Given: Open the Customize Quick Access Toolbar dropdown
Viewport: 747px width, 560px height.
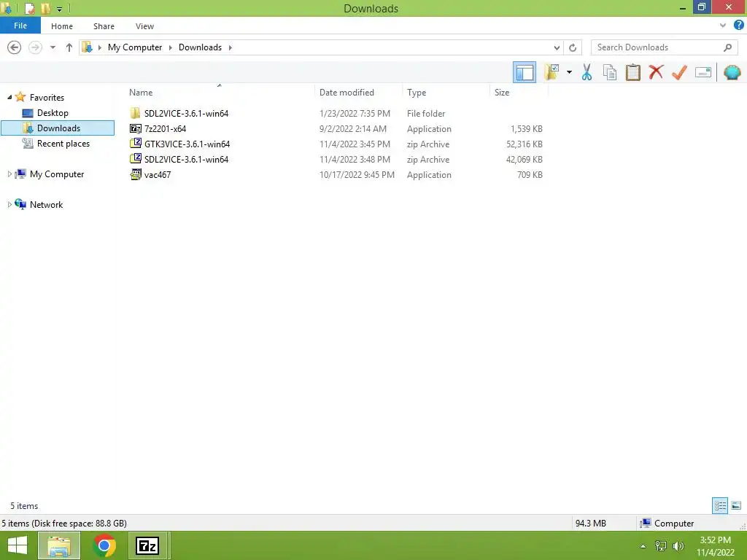Looking at the screenshot, I should pos(60,9).
